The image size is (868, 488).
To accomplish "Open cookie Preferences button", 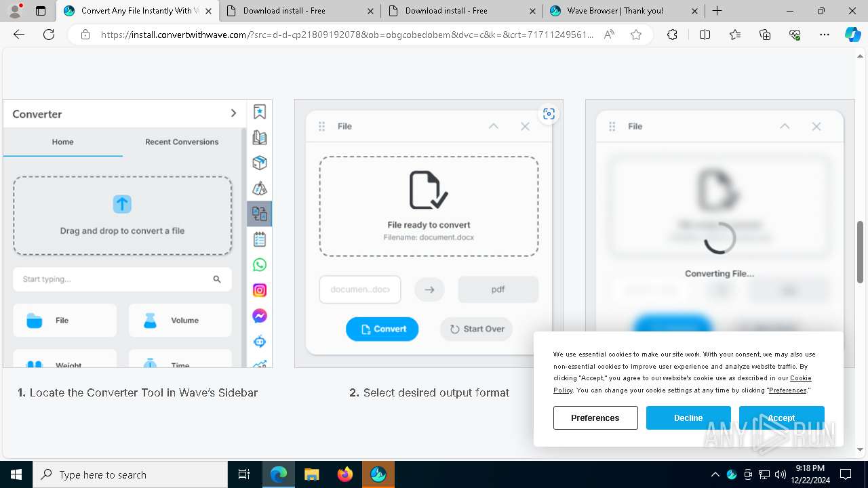I will [x=595, y=418].
